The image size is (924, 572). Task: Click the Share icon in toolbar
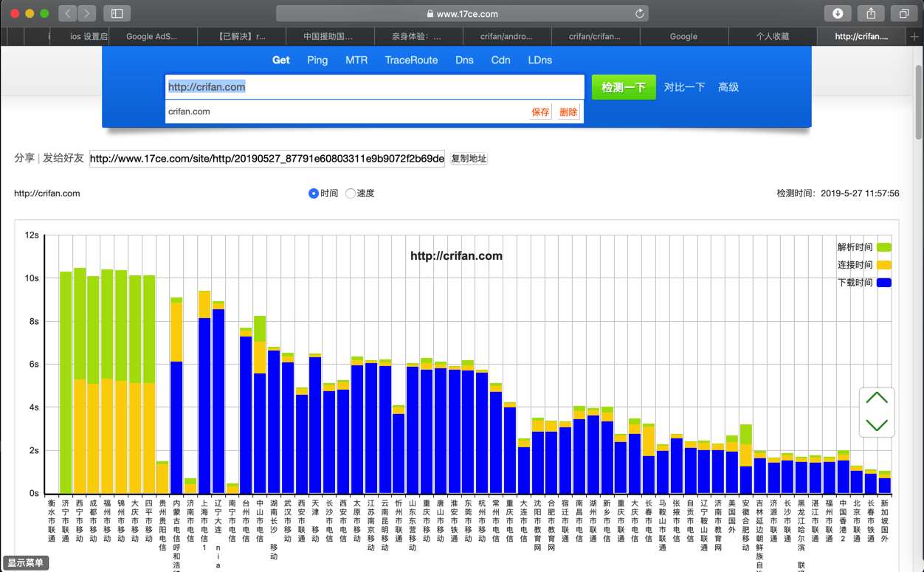point(871,13)
